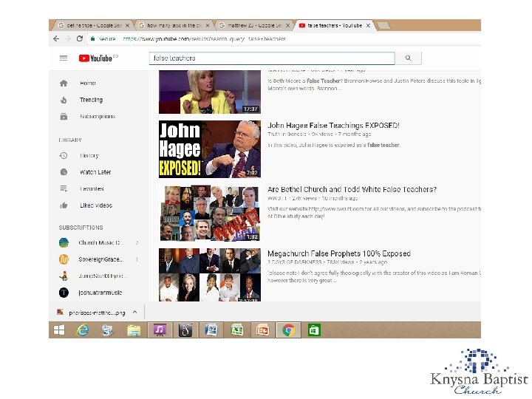
Task: Open the purple music app in the taskbar
Action: point(160,330)
